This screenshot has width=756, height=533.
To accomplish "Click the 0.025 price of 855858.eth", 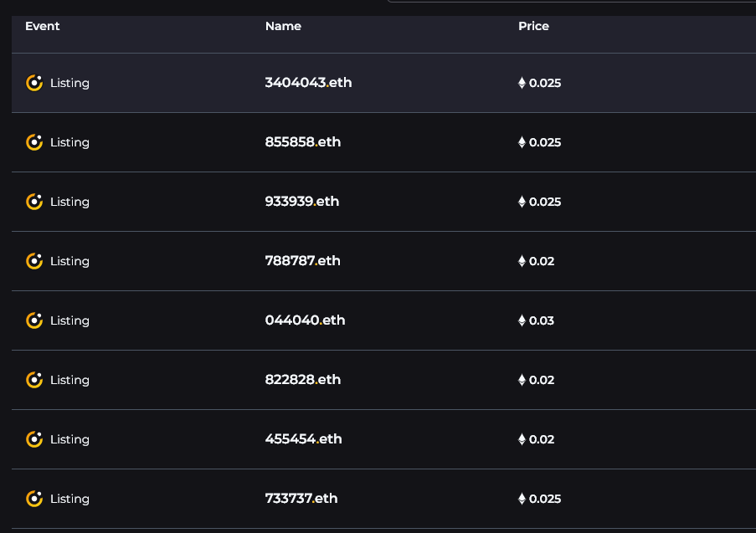I will (x=545, y=142).
